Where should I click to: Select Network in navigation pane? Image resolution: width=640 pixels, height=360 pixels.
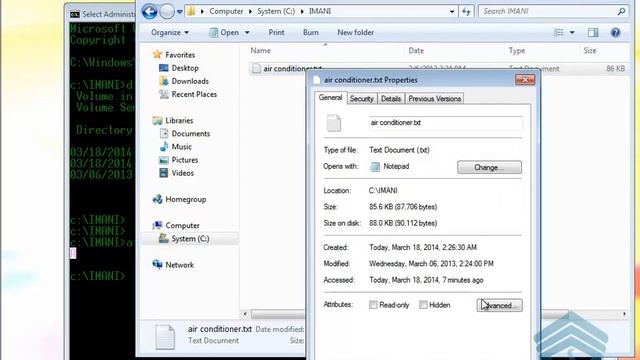click(179, 265)
